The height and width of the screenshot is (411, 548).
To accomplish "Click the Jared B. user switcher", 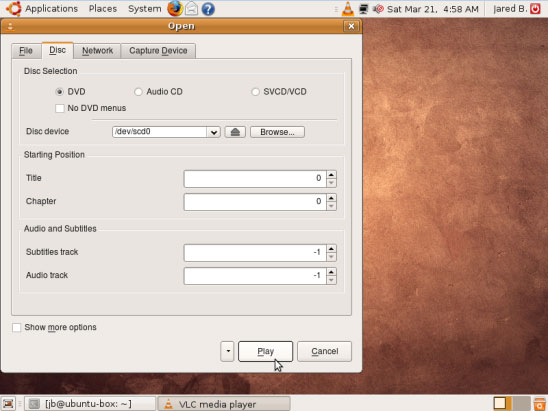I will (x=510, y=9).
